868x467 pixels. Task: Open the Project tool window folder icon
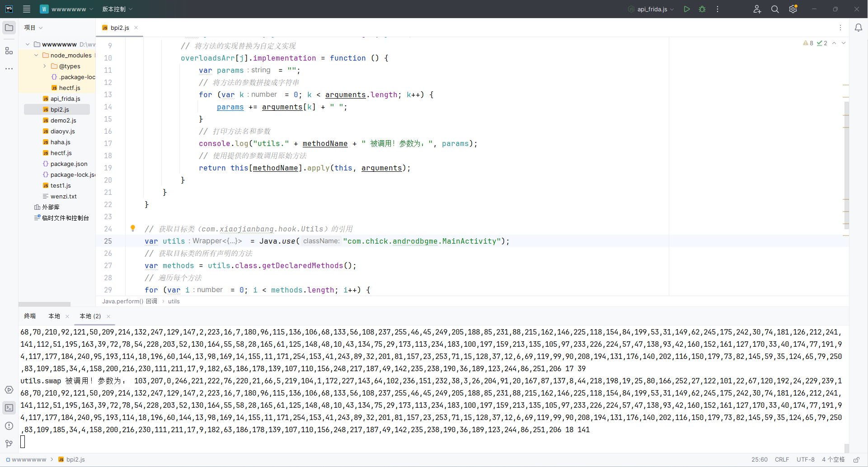[9, 28]
